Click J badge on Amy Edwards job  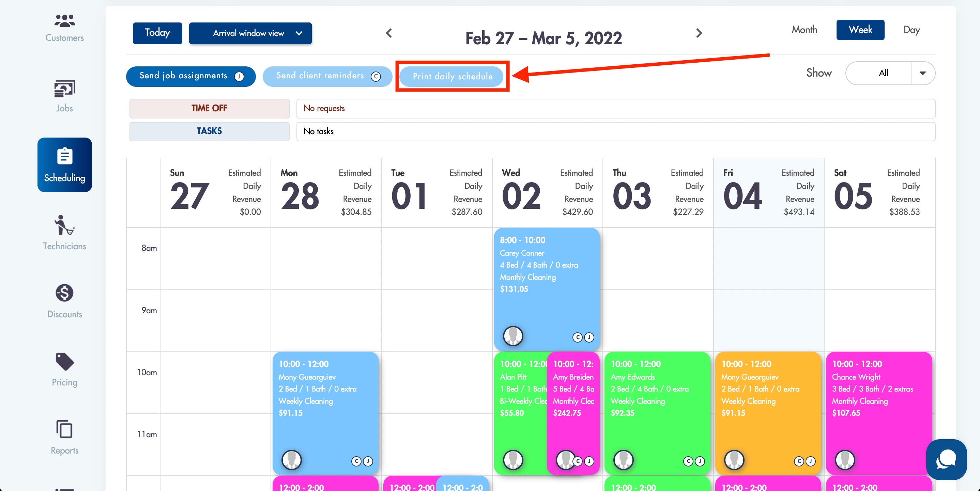(x=700, y=461)
